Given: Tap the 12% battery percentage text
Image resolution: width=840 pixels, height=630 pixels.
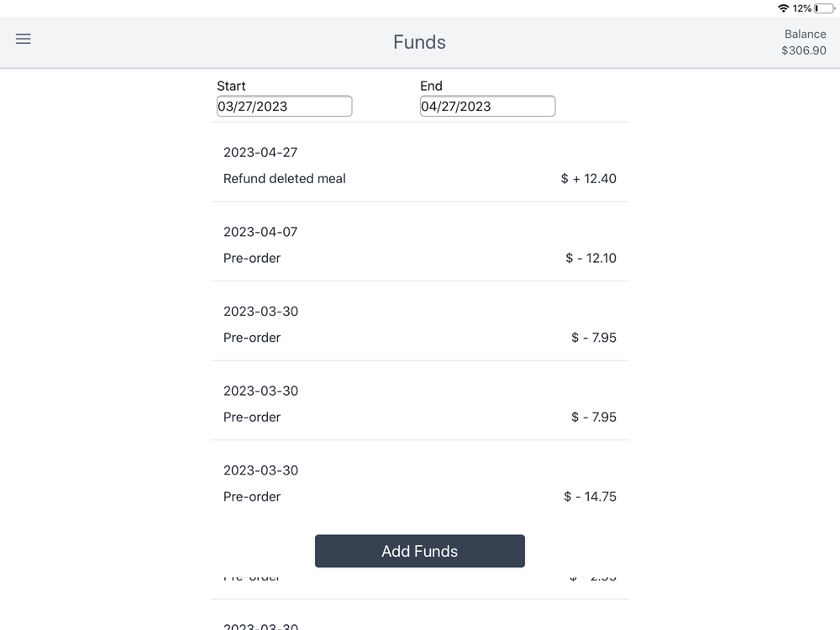Looking at the screenshot, I should tap(801, 8).
